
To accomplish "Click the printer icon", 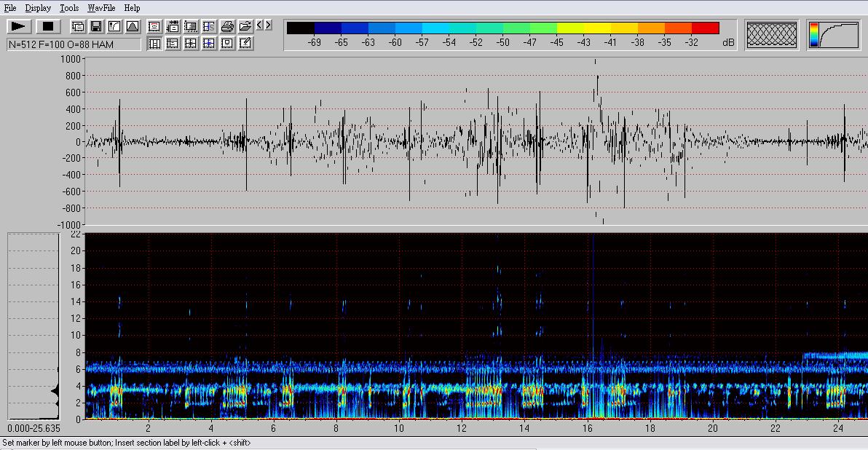I will pyautogui.click(x=227, y=26).
